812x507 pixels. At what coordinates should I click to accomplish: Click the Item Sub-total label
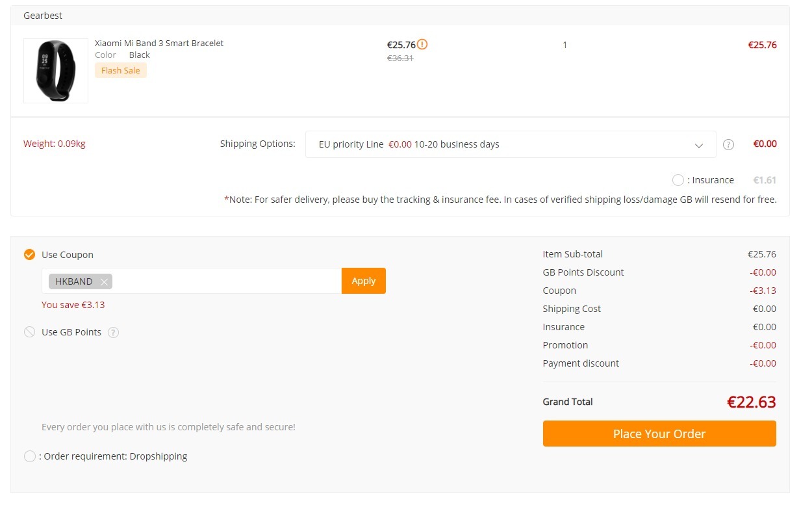(x=573, y=254)
